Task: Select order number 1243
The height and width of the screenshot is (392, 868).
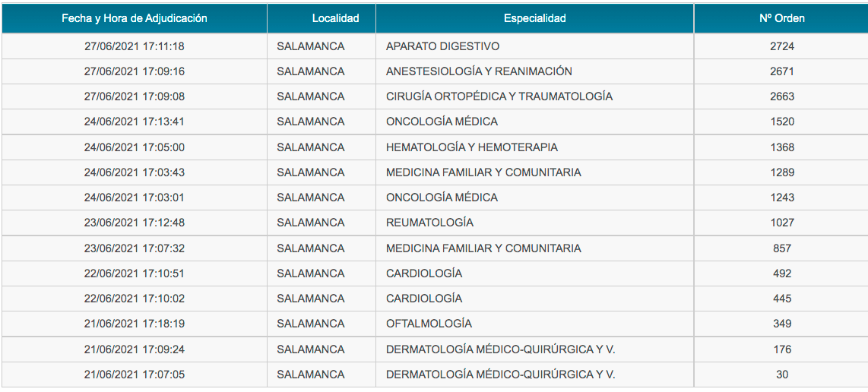Action: coord(781,198)
